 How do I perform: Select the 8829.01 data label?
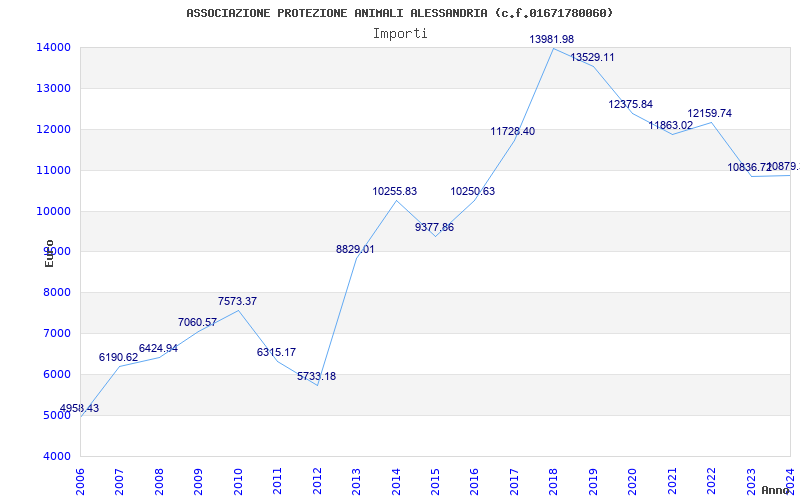355,250
